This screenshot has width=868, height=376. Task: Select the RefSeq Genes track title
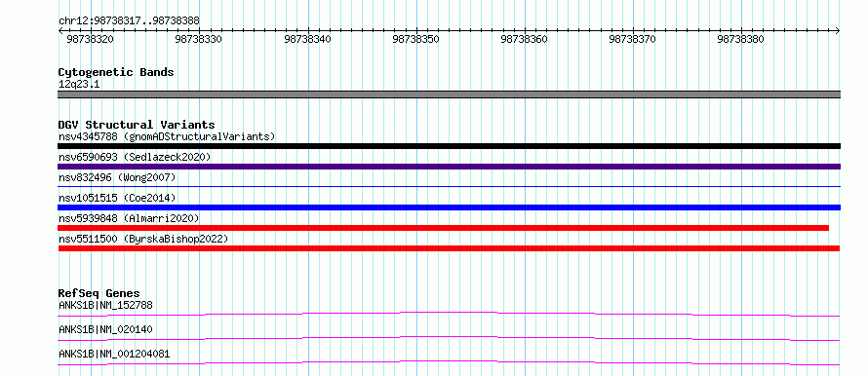99,293
